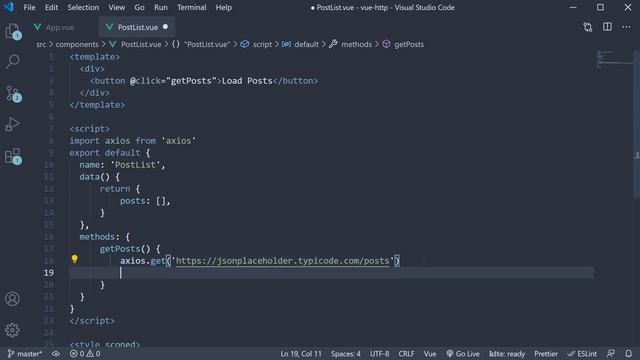Switch to the App.vue tab
Viewport: 640px width, 360px height.
[x=60, y=27]
